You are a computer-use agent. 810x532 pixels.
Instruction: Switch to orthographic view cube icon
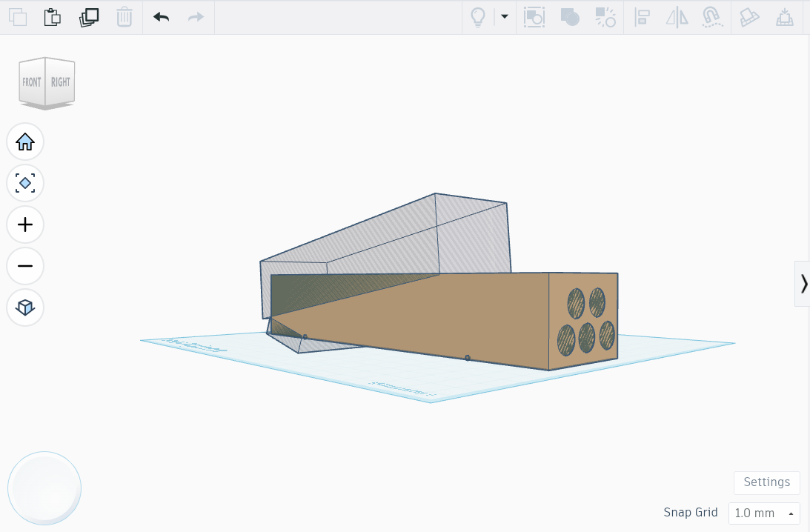point(24,307)
